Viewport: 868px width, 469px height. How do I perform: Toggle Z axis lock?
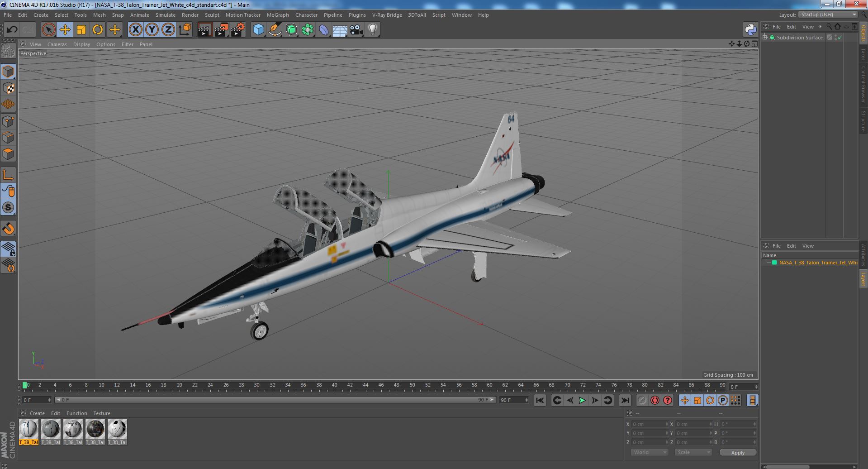pyautogui.click(x=168, y=30)
